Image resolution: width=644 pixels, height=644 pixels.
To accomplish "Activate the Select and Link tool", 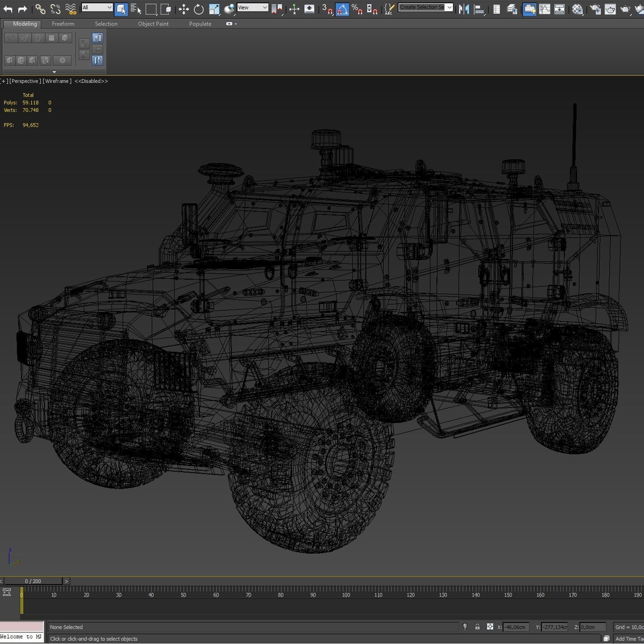I will pos(40,8).
